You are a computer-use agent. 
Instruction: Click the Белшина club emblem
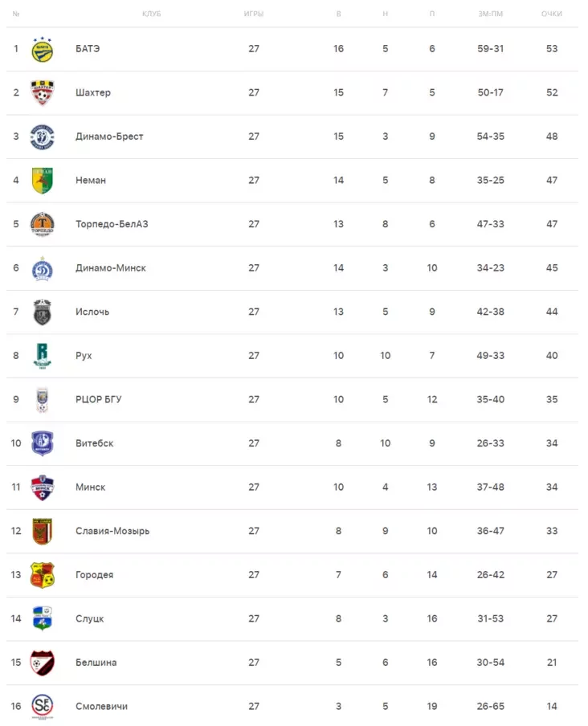coord(42,663)
